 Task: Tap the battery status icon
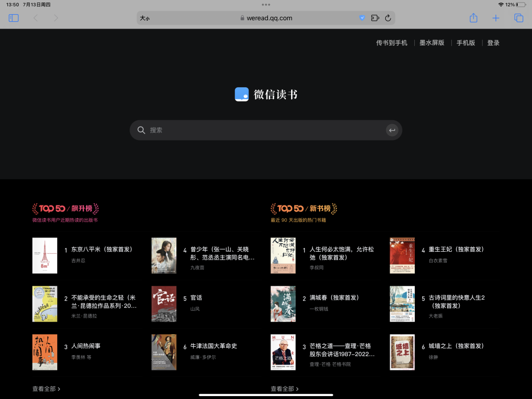coord(521,5)
